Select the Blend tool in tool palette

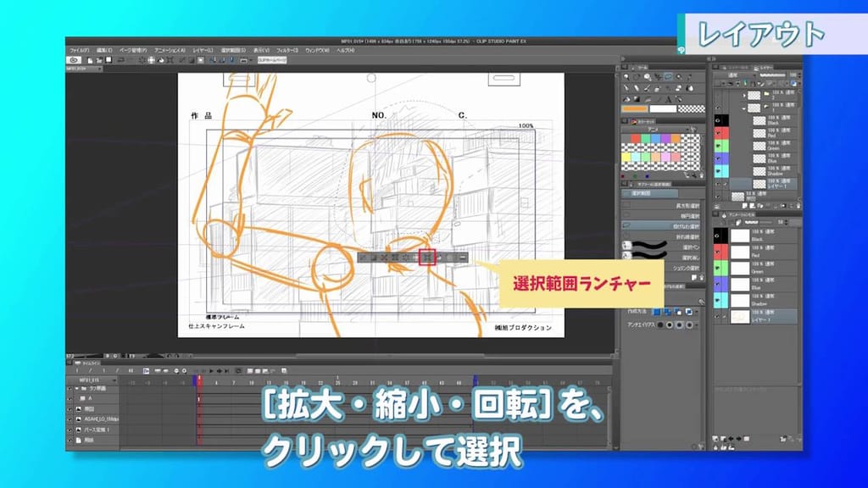click(x=690, y=88)
